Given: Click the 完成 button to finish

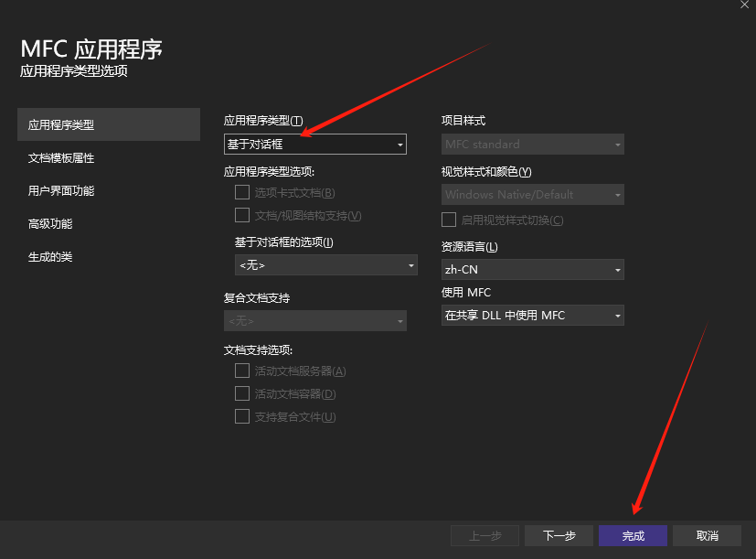Looking at the screenshot, I should (x=634, y=536).
